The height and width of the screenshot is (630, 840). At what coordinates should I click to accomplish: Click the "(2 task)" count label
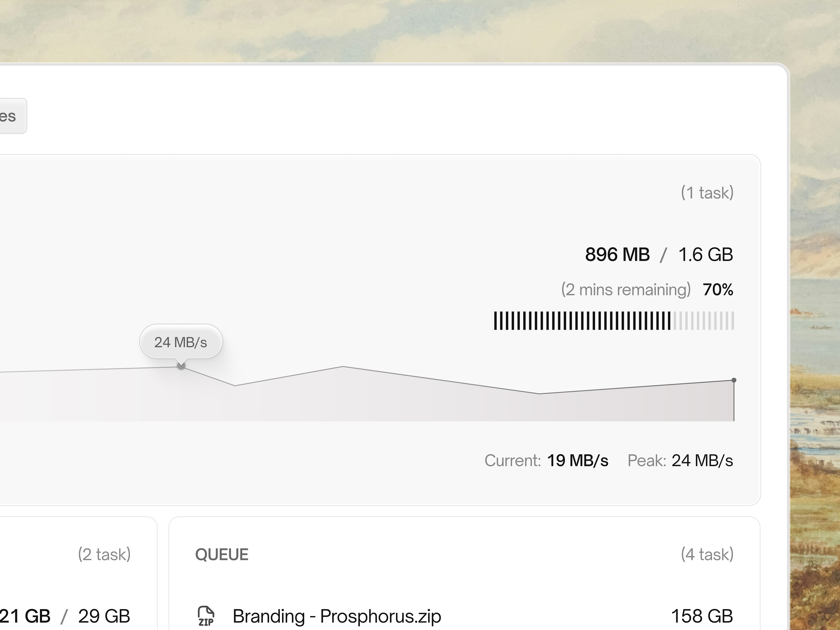(x=104, y=554)
